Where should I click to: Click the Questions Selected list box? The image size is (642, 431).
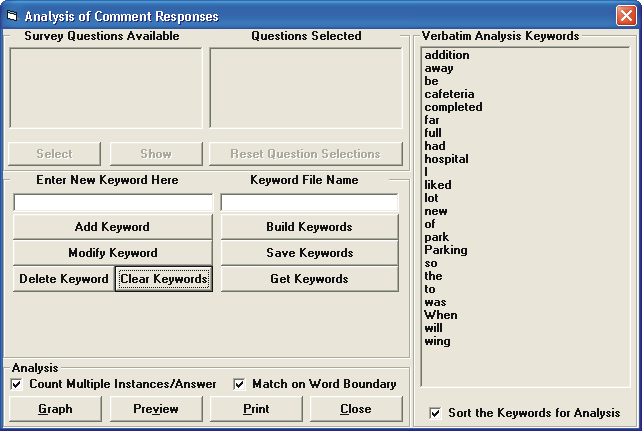(306, 88)
